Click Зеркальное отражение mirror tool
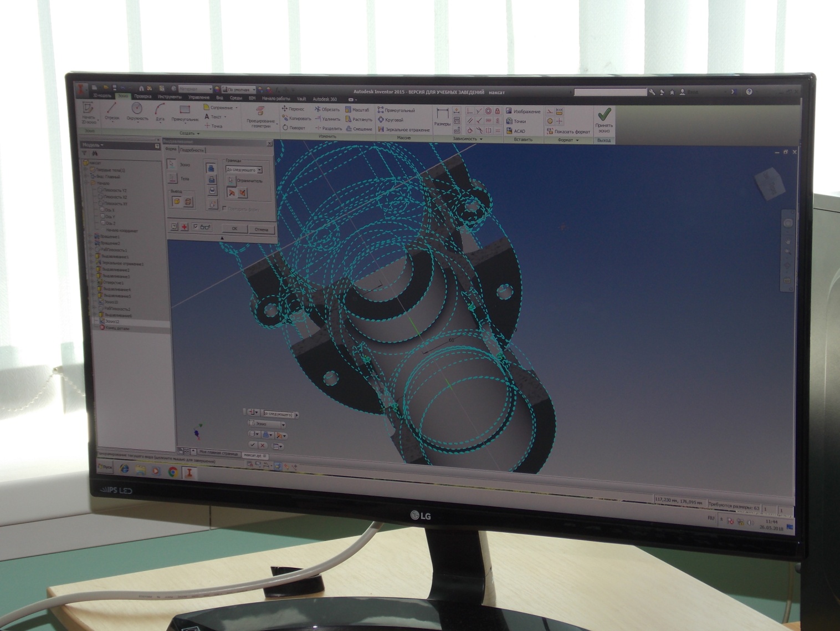840x631 pixels. click(403, 130)
